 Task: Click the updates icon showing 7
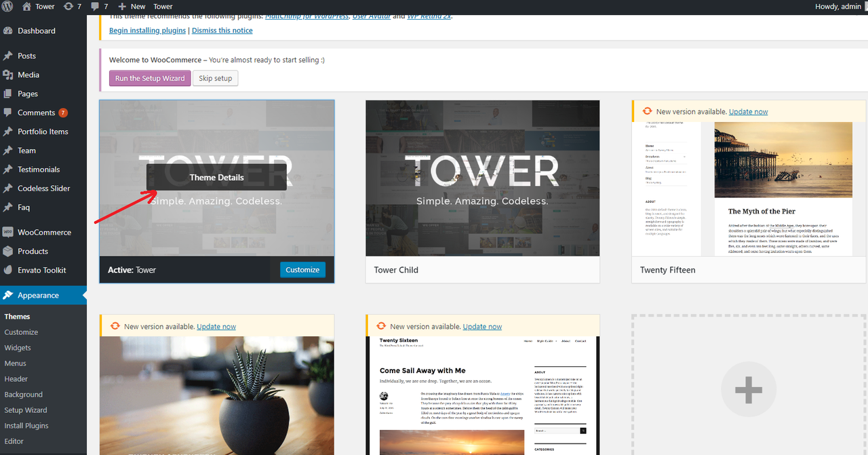pyautogui.click(x=68, y=6)
